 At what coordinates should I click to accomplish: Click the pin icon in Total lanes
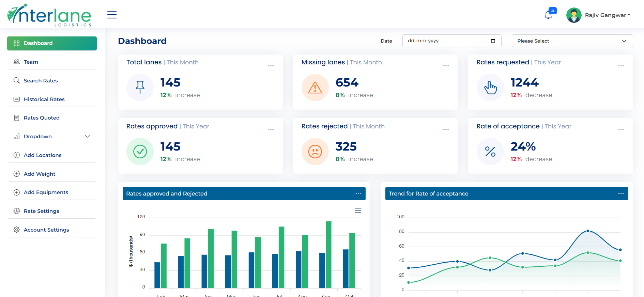140,88
